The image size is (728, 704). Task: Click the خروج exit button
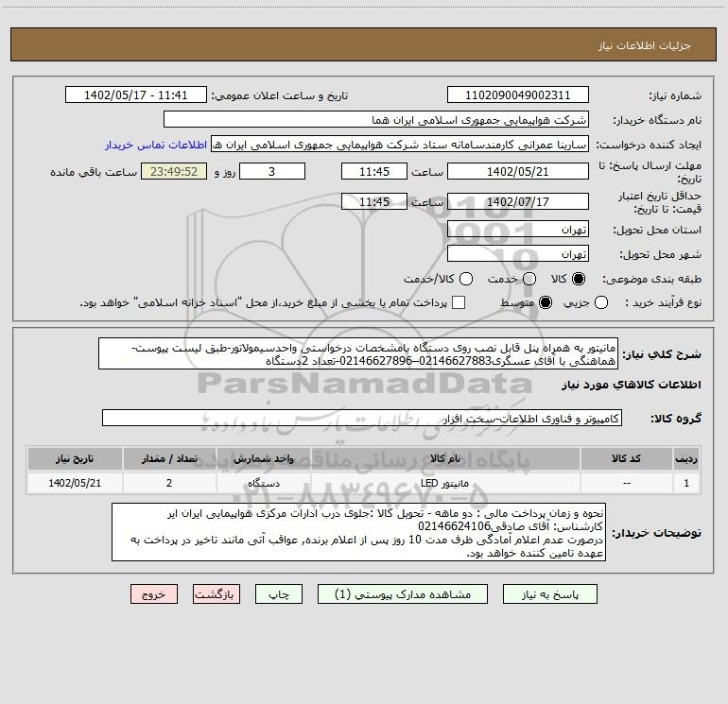(x=154, y=594)
